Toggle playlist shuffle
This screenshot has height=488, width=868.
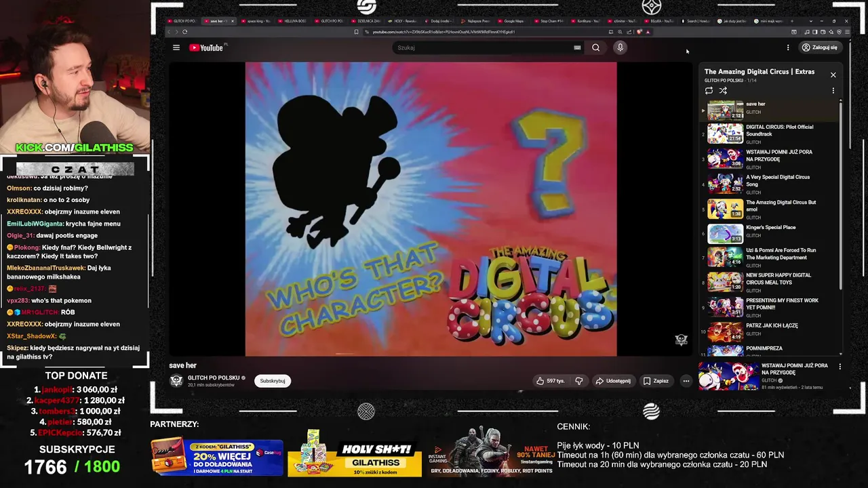(x=723, y=90)
